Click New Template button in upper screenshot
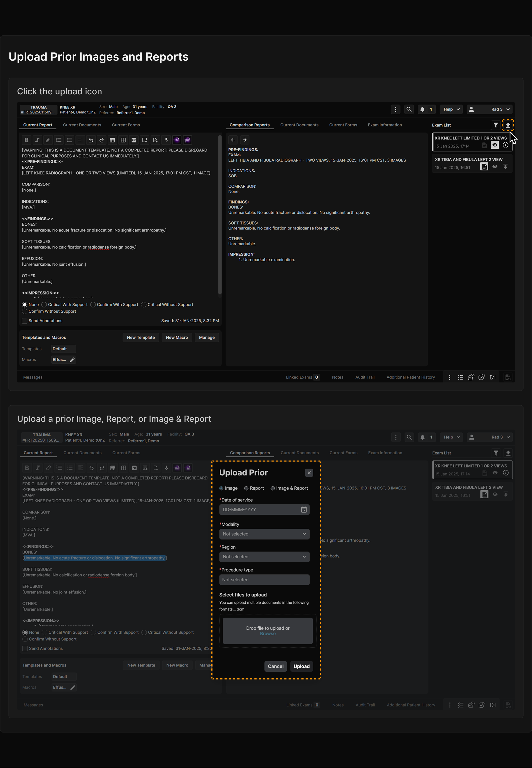 coord(141,338)
